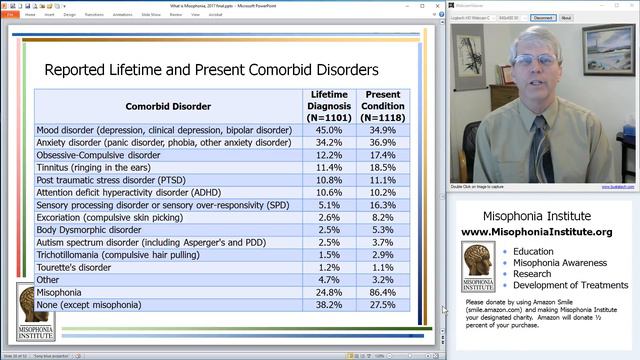
Task: Click the 'Body Dysmorphic disorder' row label
Action: 89,230
